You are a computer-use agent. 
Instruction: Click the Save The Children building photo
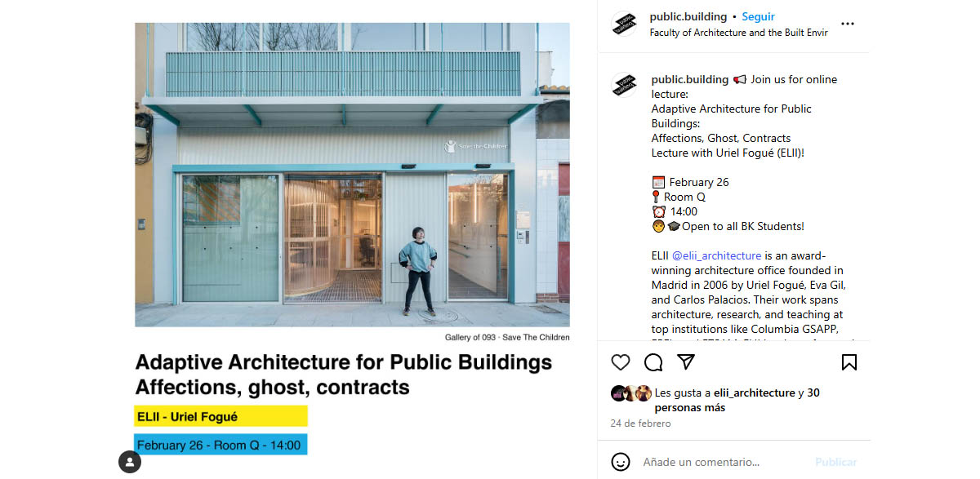352,175
